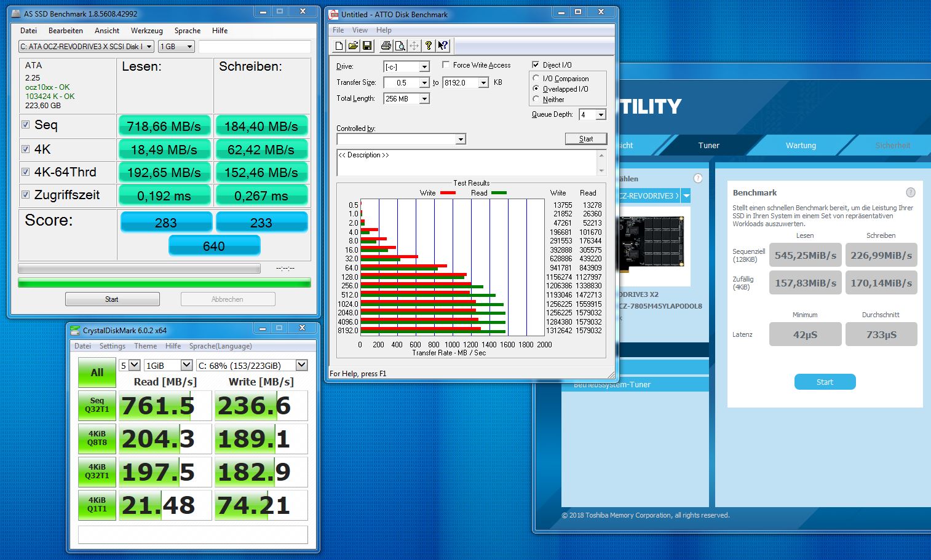Open the Datei menu in AS SSD

pos(28,30)
